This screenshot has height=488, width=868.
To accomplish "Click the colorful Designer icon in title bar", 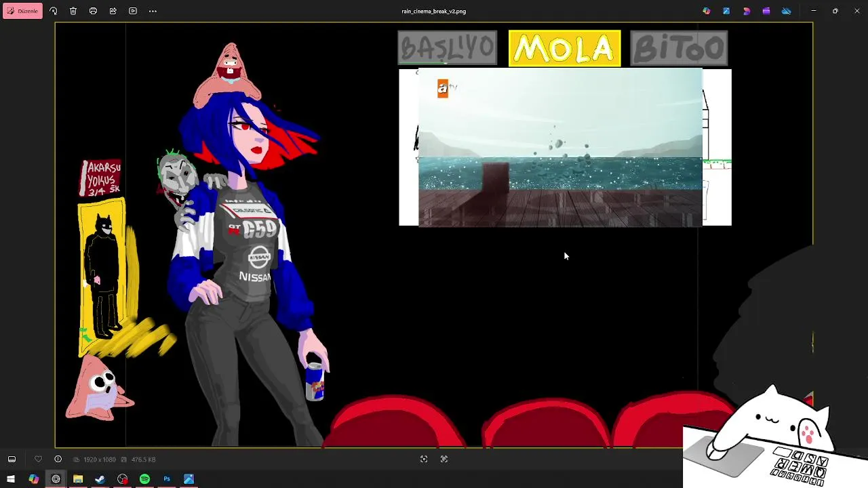I will click(707, 11).
